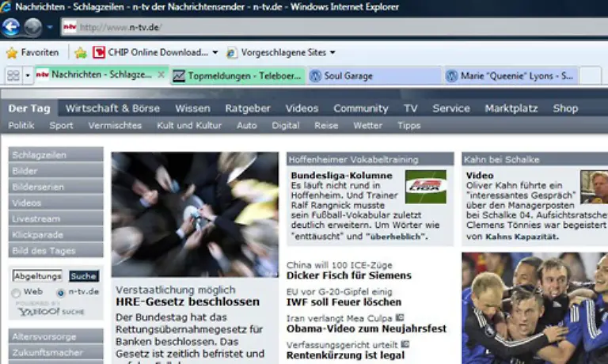
Task: Open Klickparade in the left sidebar
Action: (56, 234)
